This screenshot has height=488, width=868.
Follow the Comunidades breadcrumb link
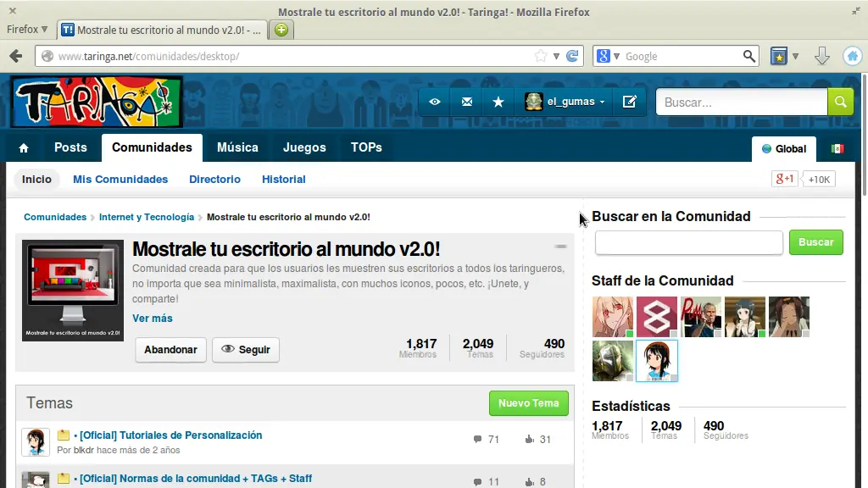point(55,217)
